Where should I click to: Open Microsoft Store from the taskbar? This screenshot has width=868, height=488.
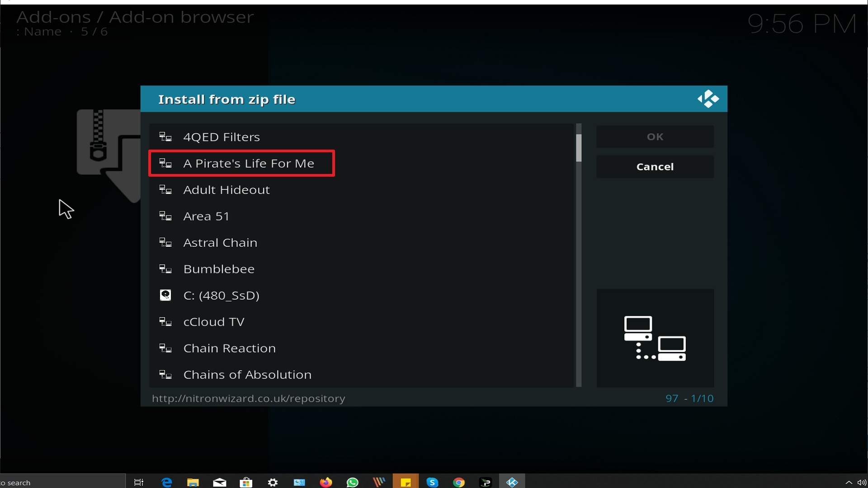point(246,482)
